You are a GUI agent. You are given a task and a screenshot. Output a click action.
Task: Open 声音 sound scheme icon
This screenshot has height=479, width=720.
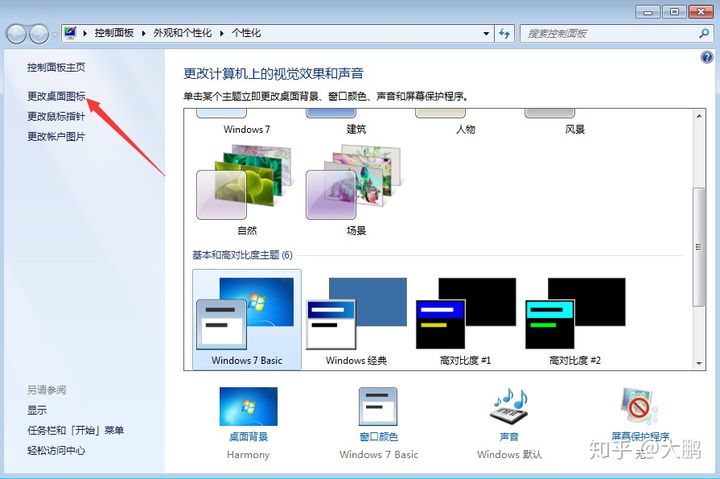point(509,406)
